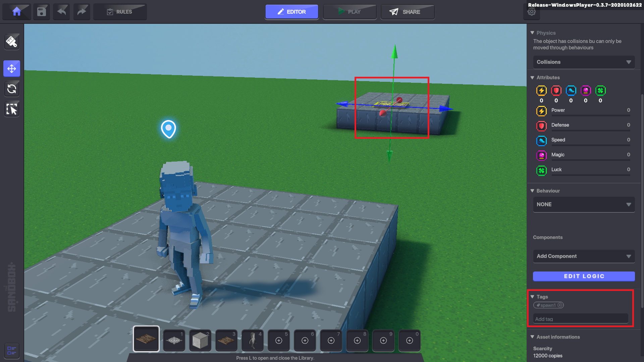Click the Undo arrow icon

[61, 12]
